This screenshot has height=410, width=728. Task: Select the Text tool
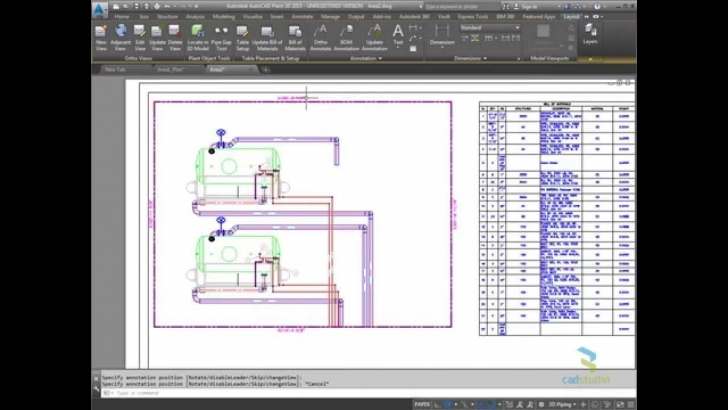click(398, 35)
